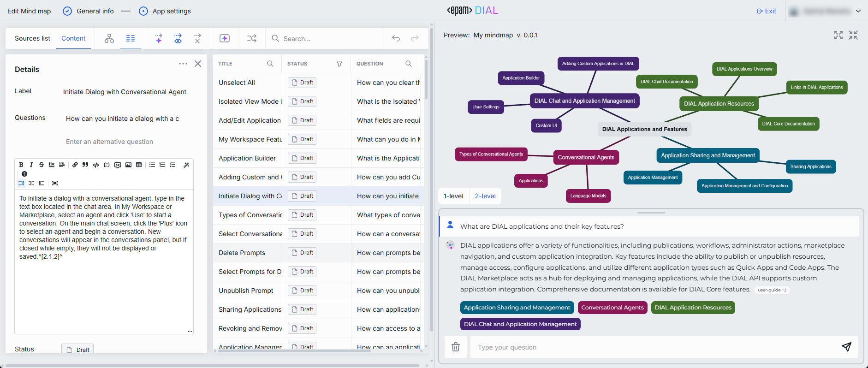Toggle split live editor mode
The width and height of the screenshot is (868, 368).
(31, 183)
